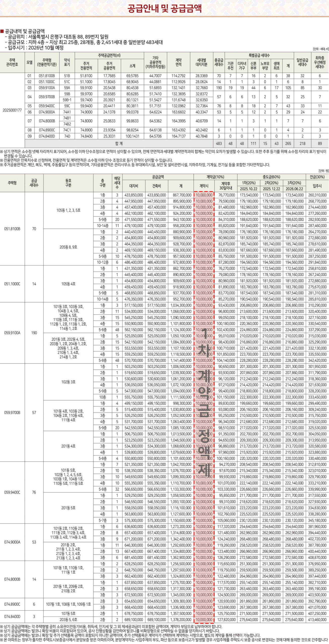
Task: Select unit group '102동 3호'
Action: 68,382
